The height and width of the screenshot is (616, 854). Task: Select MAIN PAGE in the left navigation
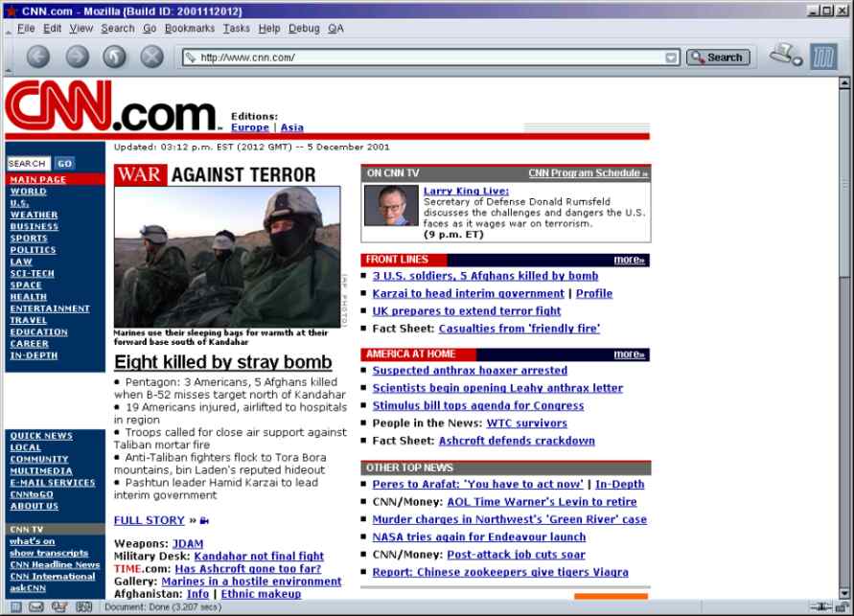click(x=37, y=179)
